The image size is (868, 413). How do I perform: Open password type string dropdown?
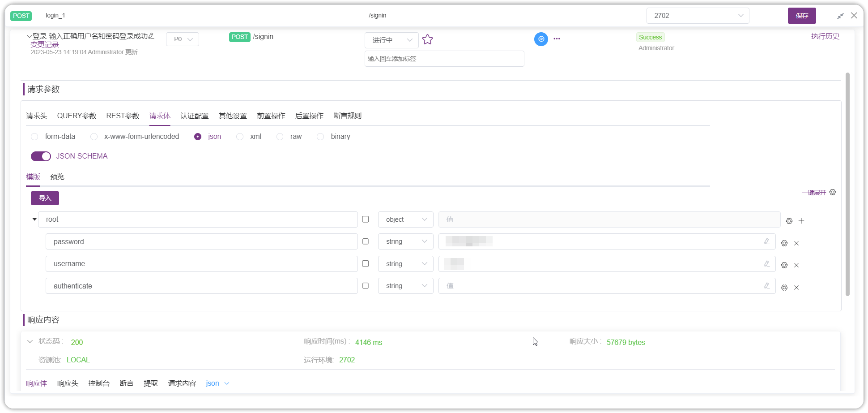coord(406,241)
